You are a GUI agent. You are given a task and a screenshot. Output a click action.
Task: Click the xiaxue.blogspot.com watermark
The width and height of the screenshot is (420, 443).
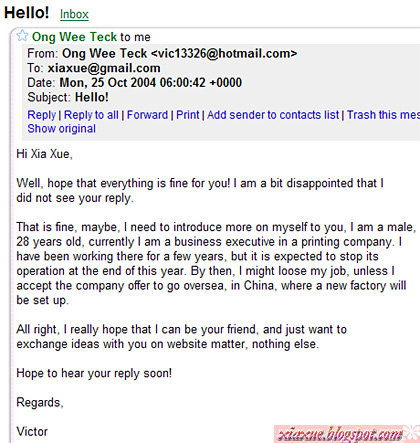click(x=340, y=434)
